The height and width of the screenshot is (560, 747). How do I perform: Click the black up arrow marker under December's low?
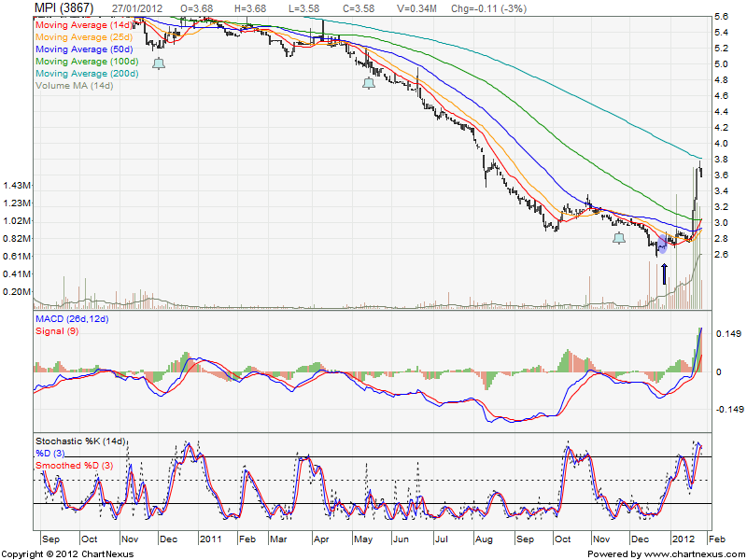(x=664, y=273)
